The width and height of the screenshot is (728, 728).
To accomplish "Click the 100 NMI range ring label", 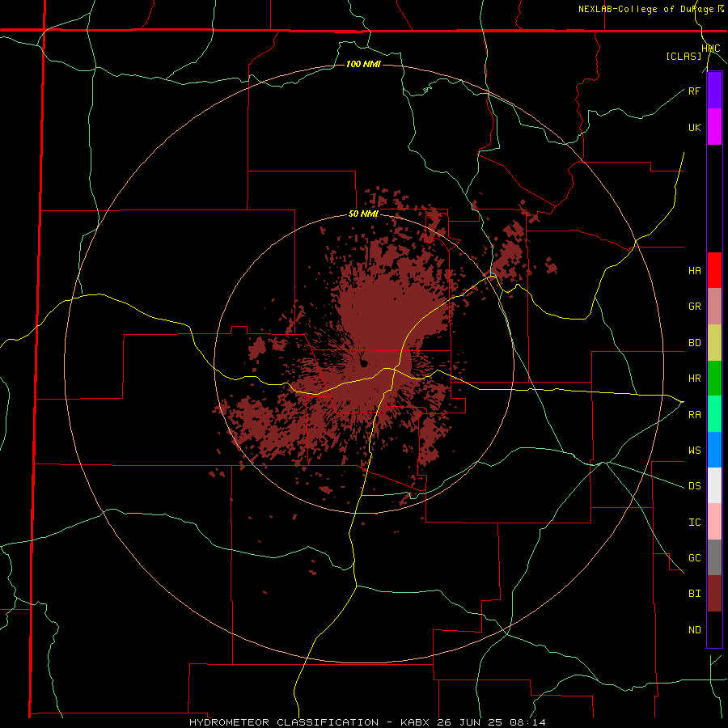I will coord(363,64).
